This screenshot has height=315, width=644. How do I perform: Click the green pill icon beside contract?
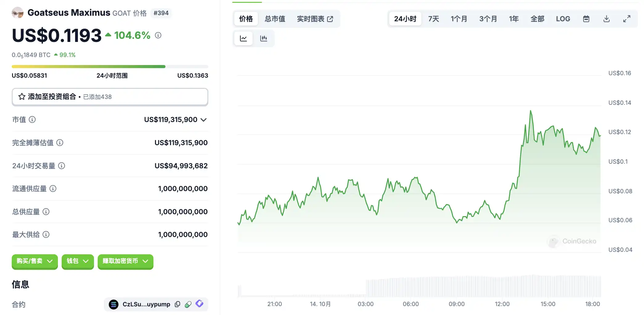click(188, 304)
